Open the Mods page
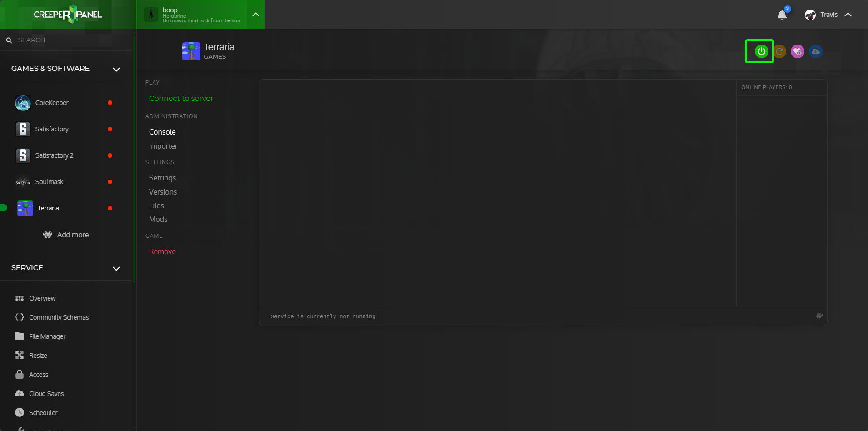This screenshot has width=868, height=431. pyautogui.click(x=158, y=219)
